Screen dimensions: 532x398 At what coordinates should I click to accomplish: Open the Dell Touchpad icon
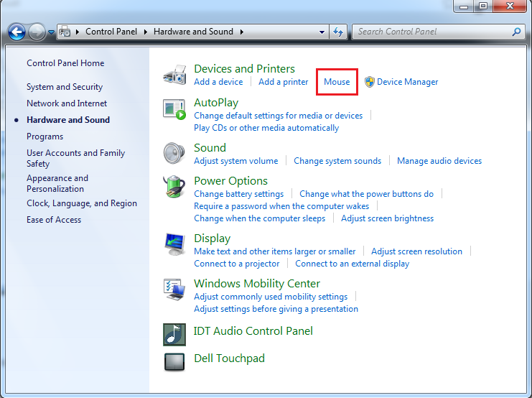pyautogui.click(x=175, y=361)
